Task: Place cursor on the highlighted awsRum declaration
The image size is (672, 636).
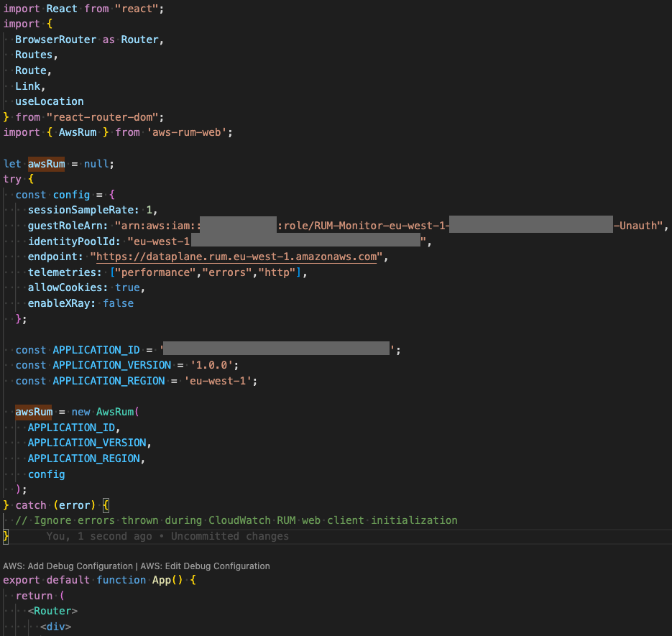Action: (46, 163)
